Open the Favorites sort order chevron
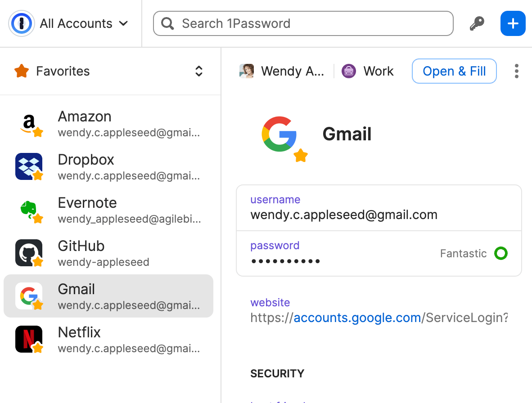 tap(198, 71)
